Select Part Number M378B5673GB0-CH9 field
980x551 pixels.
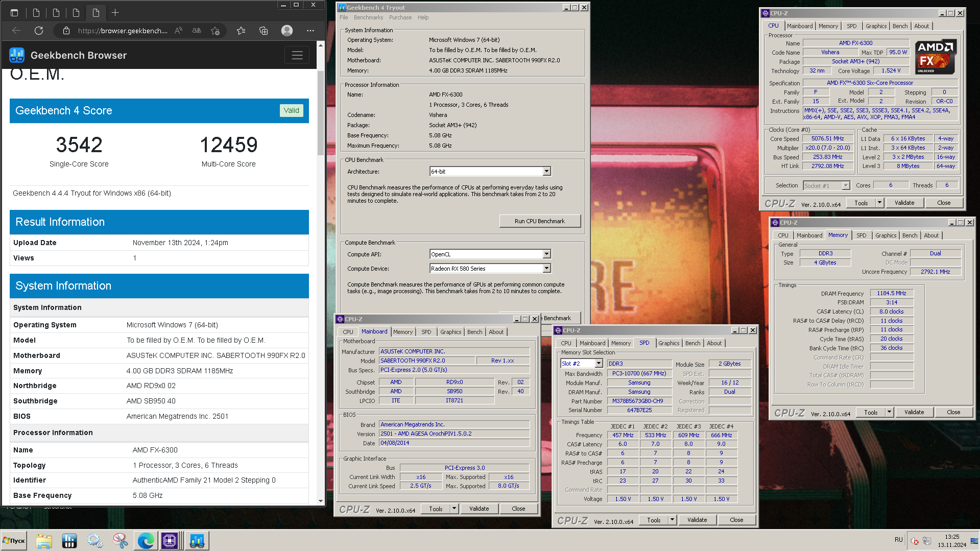click(x=639, y=401)
